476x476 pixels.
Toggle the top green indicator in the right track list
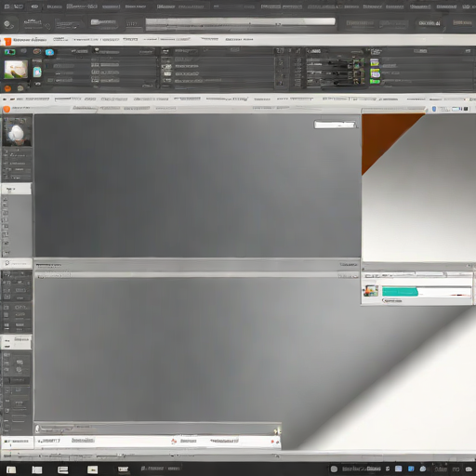click(375, 62)
